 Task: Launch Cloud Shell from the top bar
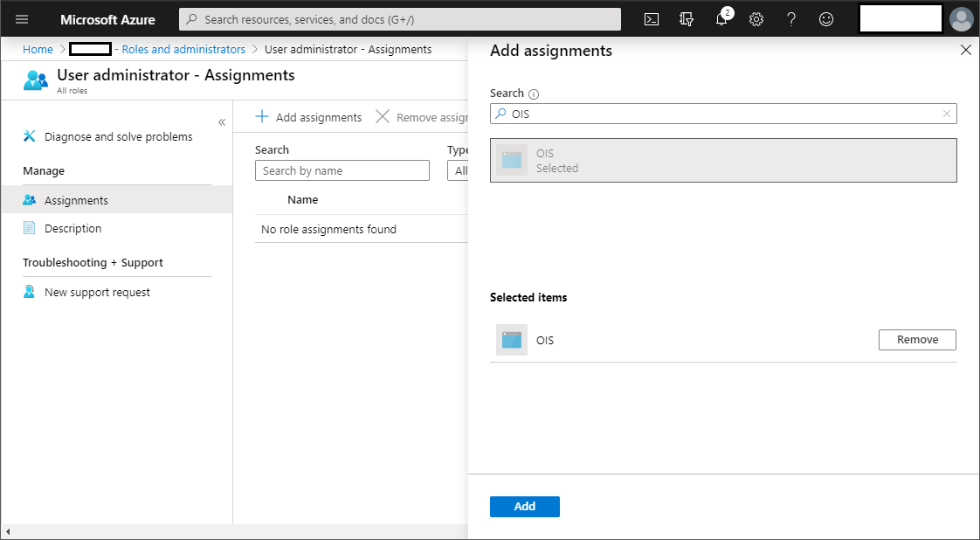[x=652, y=19]
